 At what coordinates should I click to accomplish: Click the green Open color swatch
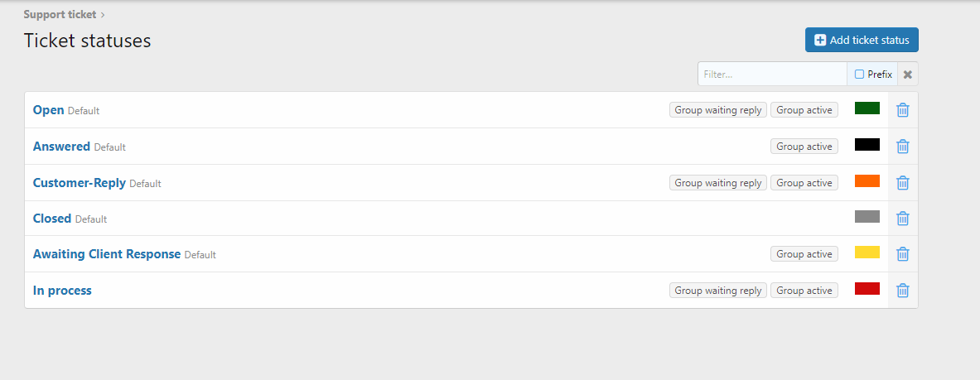867,108
